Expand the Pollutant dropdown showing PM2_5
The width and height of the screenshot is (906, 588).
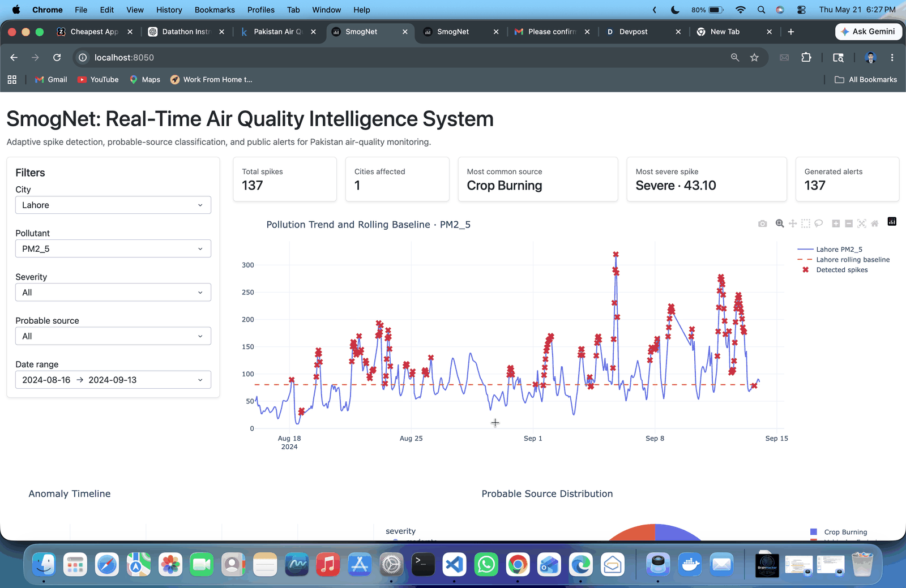pyautogui.click(x=113, y=248)
